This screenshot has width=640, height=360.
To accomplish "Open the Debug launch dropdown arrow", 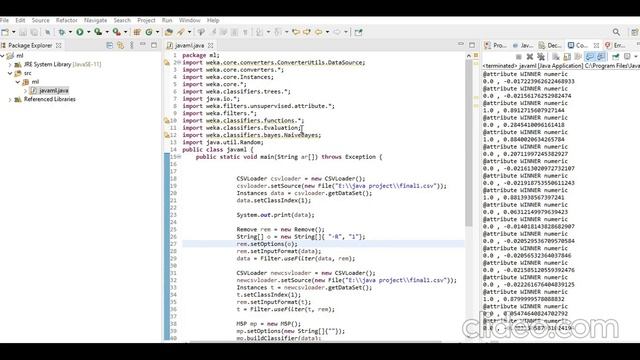I will coord(70,32).
